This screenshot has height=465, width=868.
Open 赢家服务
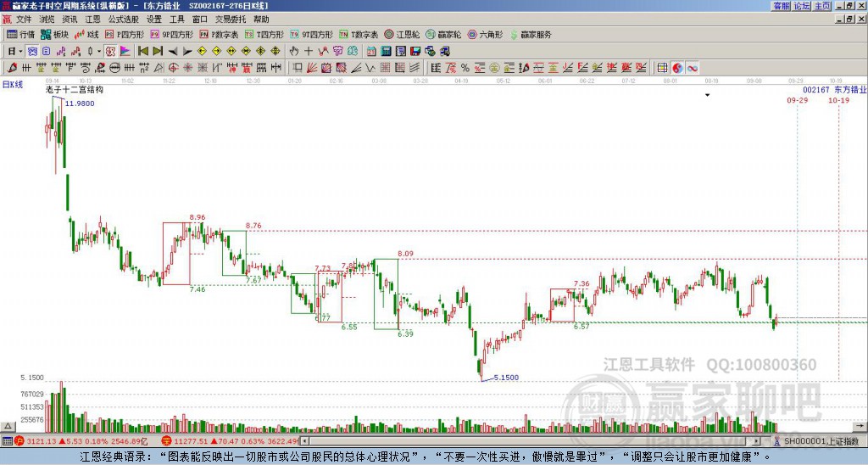pyautogui.click(x=531, y=34)
